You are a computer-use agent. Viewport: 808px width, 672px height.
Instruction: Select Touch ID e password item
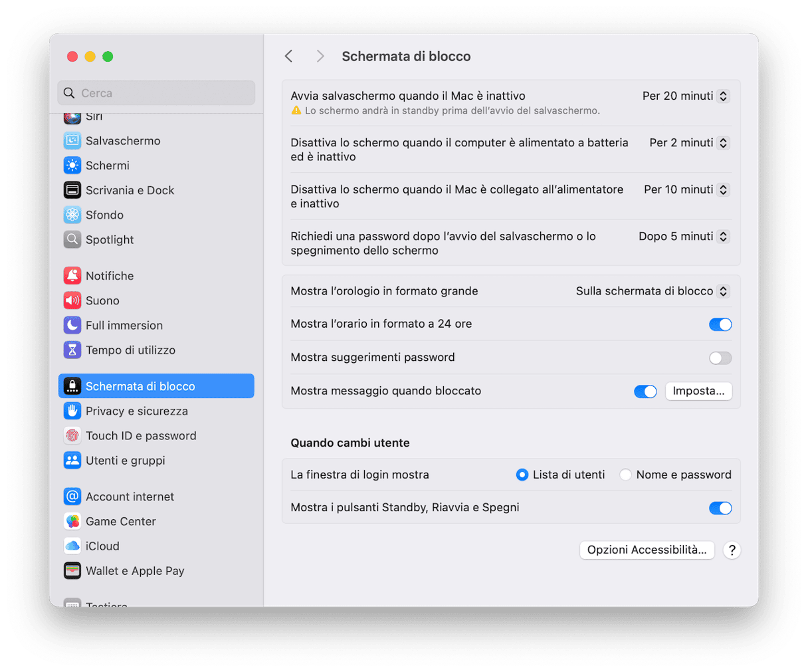[156, 435]
